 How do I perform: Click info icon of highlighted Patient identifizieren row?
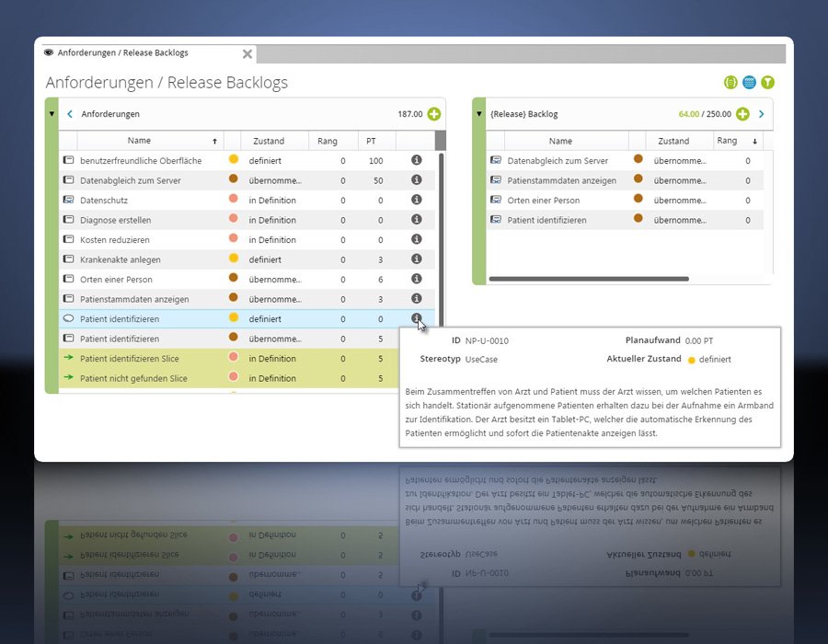(416, 317)
